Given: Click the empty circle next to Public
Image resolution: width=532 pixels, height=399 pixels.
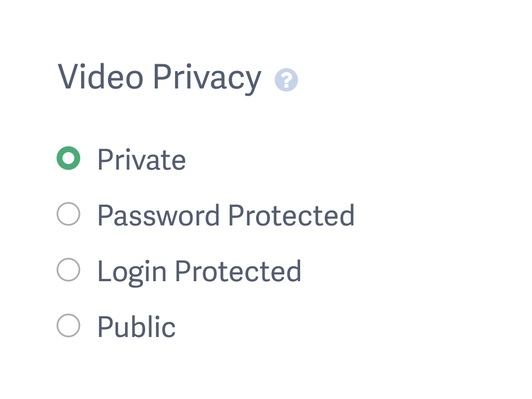Looking at the screenshot, I should pyautogui.click(x=68, y=325).
